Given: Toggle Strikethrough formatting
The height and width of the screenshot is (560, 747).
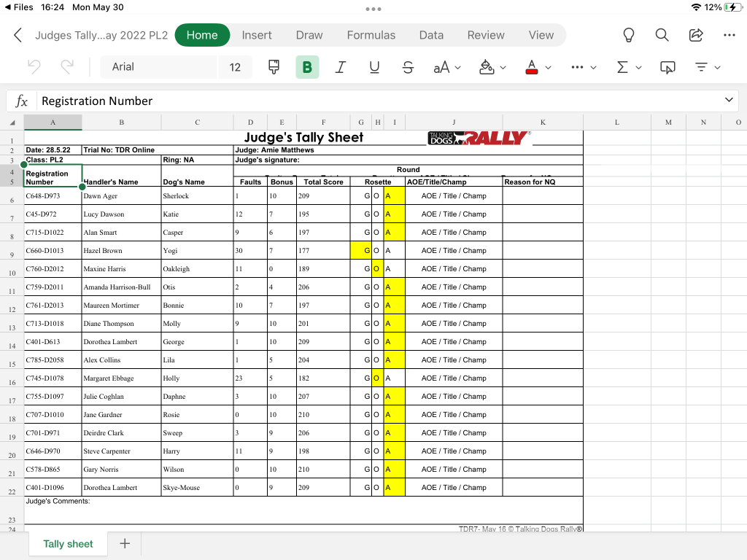Looking at the screenshot, I should (x=408, y=67).
